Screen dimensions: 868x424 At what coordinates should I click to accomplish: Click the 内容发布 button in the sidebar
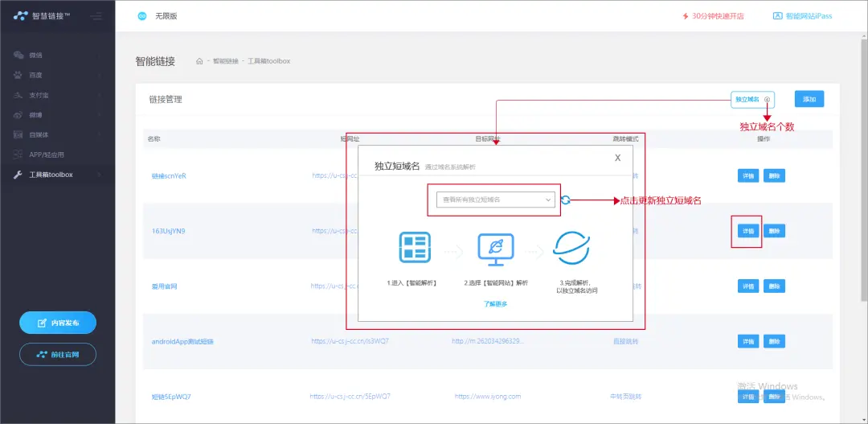[x=58, y=323]
